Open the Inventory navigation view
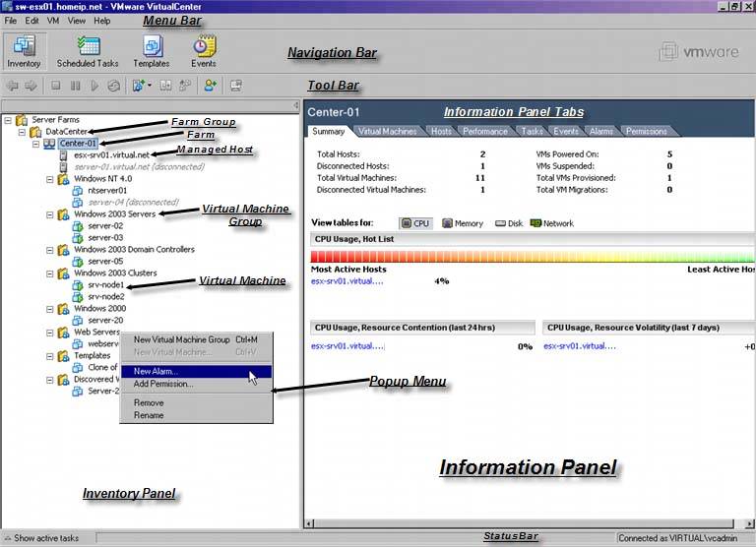 (24, 51)
